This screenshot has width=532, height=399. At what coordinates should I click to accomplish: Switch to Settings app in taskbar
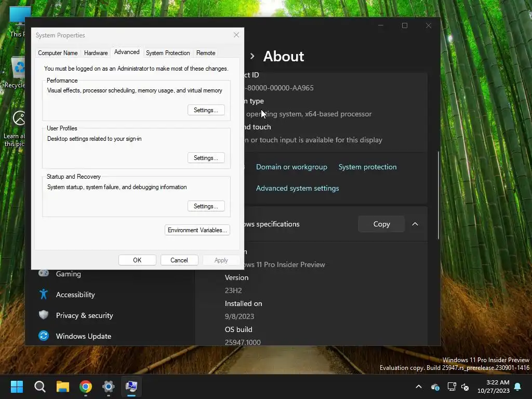coord(109,387)
